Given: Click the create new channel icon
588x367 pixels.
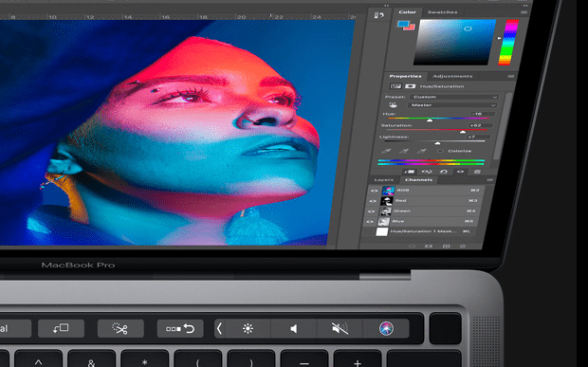Looking at the screenshot, I should tap(446, 247).
